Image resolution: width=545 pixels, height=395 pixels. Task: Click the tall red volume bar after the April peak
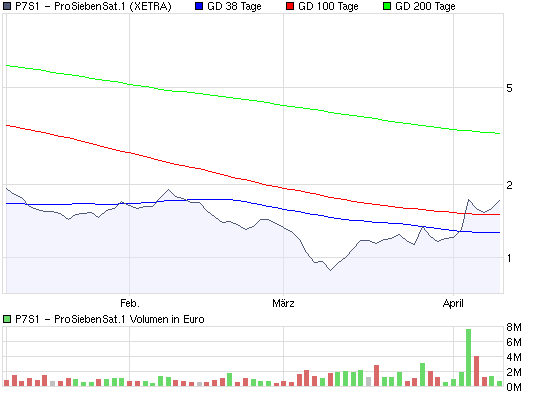(x=477, y=371)
